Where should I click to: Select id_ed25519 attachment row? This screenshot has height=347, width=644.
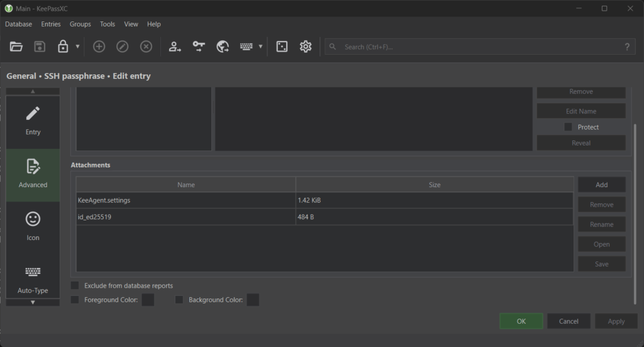point(325,217)
